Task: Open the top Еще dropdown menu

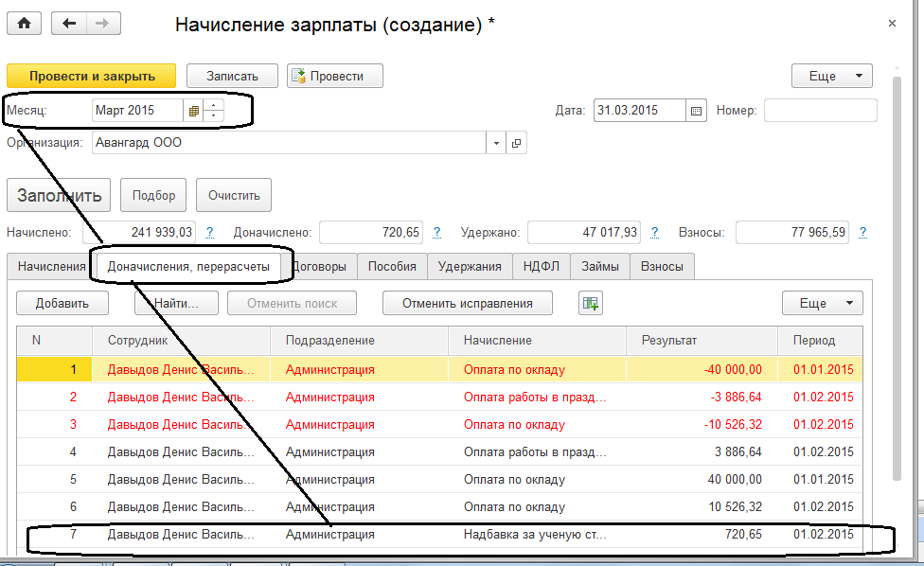Action: tap(831, 76)
